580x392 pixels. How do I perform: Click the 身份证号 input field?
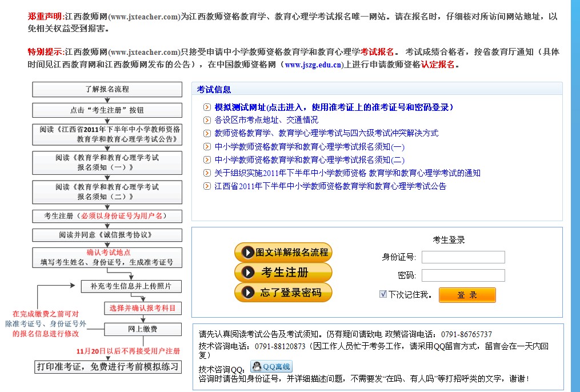(463, 257)
